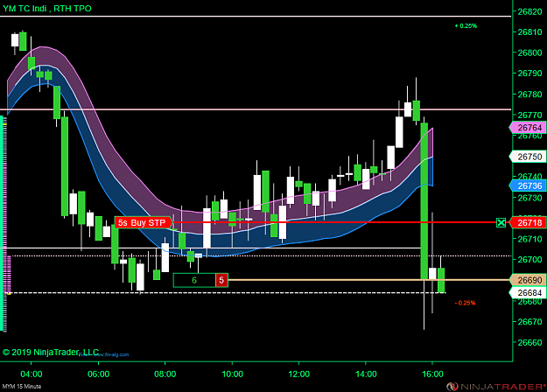The width and height of the screenshot is (547, 392).
Task: Select the green position quantity box '6'
Action: pyautogui.click(x=194, y=280)
